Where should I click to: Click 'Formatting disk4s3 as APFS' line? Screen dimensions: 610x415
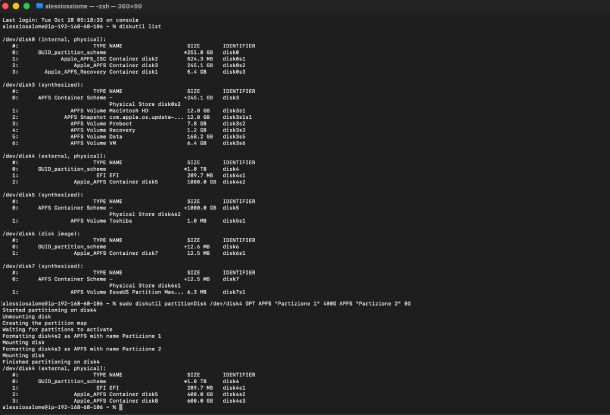(82, 349)
